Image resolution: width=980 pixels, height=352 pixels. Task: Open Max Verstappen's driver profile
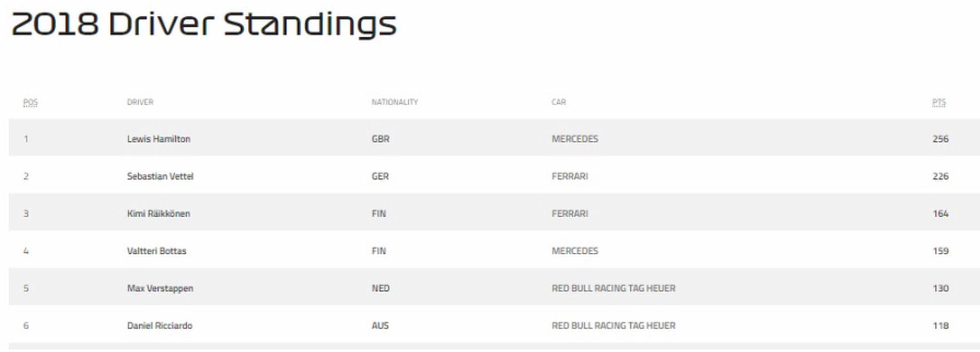pos(160,289)
